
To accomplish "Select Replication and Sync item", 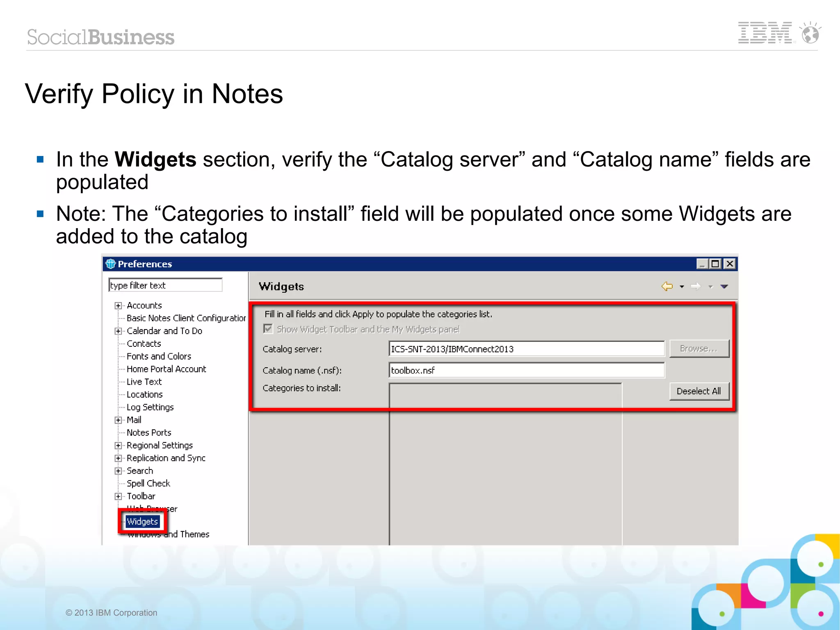I will (166, 458).
